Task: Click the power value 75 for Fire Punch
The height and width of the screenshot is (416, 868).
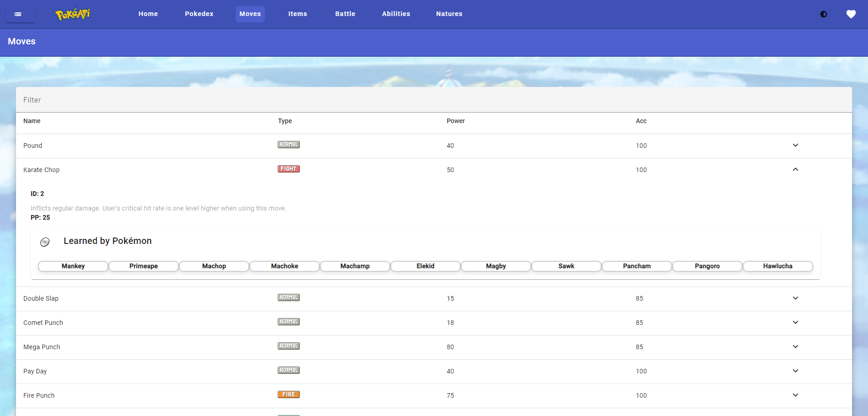Action: [450, 395]
